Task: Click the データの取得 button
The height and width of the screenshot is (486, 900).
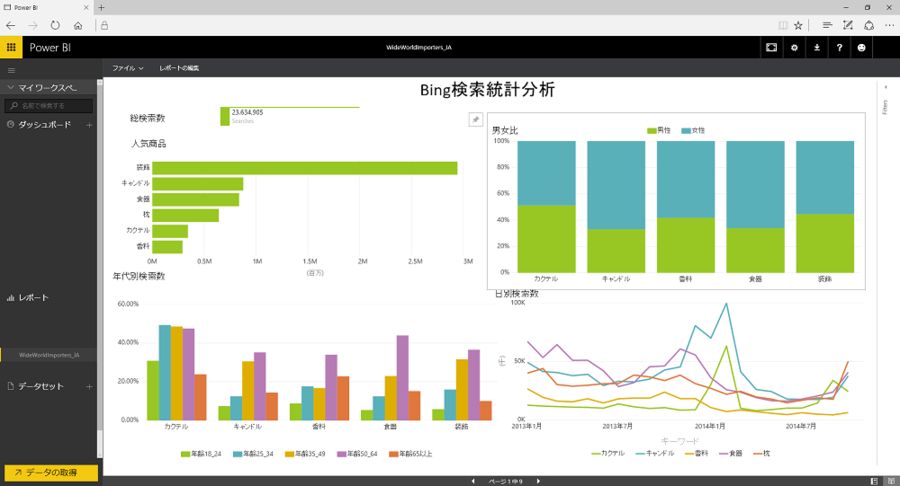Action: (x=50, y=472)
